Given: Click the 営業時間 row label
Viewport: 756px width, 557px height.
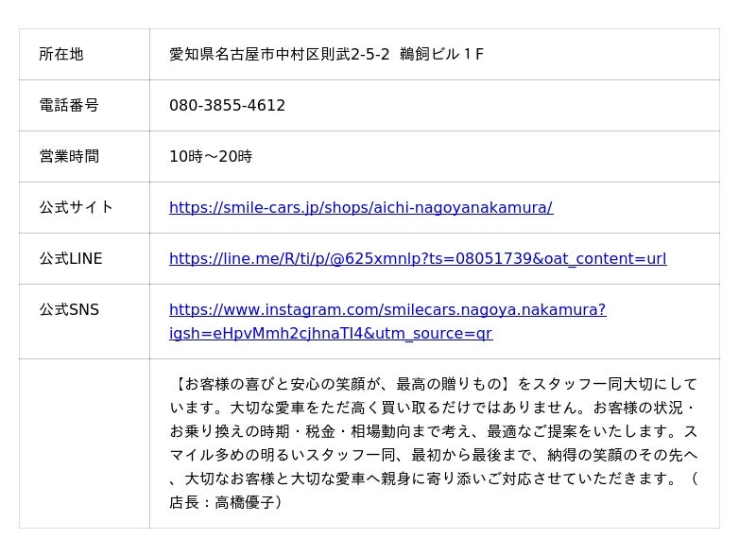Looking at the screenshot, I should (x=69, y=156).
